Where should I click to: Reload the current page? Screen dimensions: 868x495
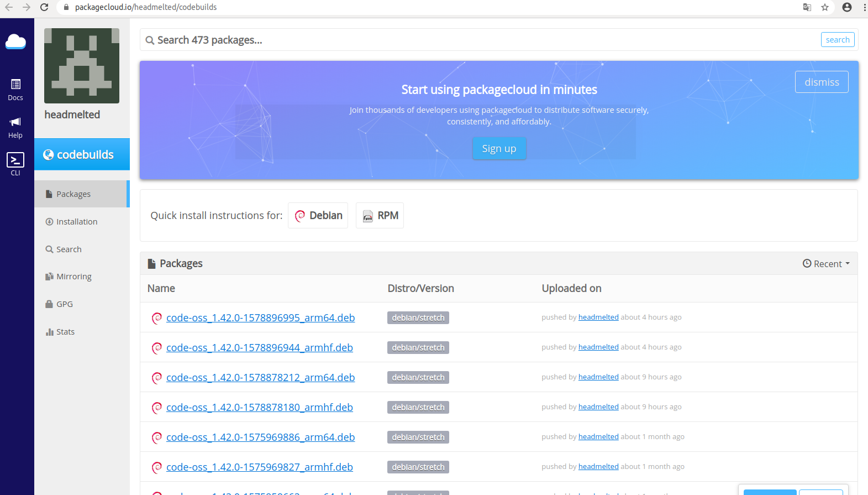click(x=44, y=7)
